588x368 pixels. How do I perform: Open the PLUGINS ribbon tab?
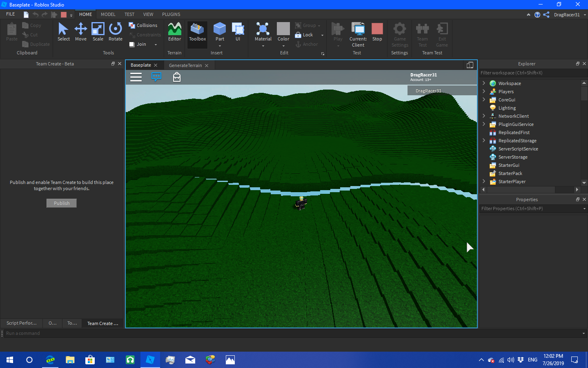171,14
